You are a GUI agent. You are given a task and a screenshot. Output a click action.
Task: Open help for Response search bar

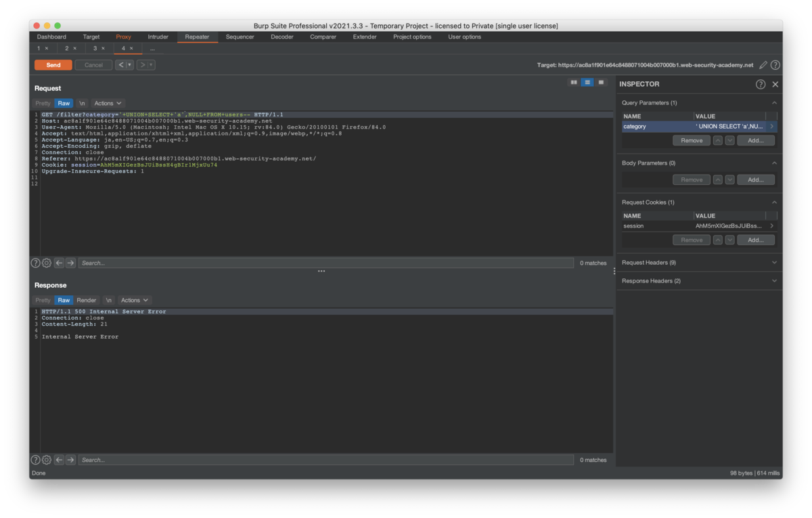click(35, 460)
